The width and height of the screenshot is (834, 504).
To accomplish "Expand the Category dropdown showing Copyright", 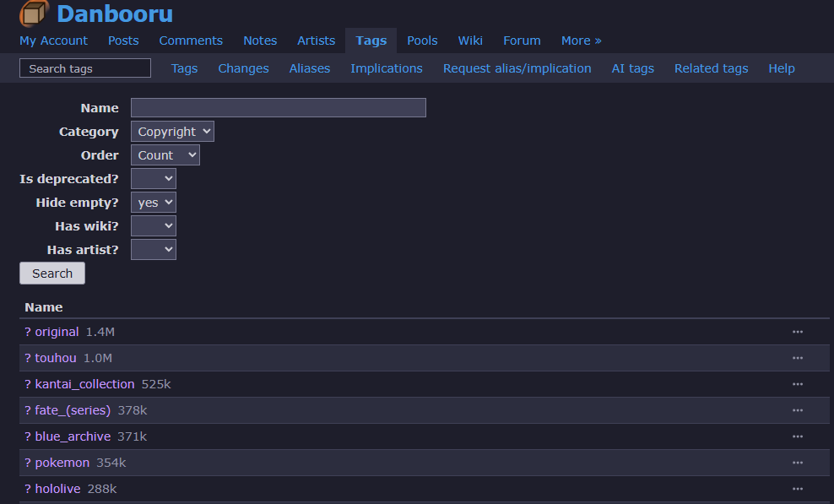I will [x=172, y=132].
